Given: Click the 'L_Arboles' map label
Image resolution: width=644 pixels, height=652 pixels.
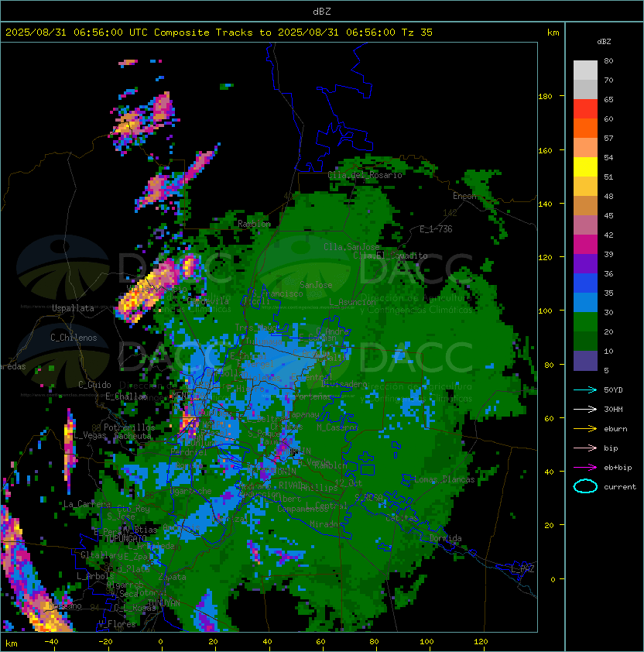Looking at the screenshot, I should point(95,576).
